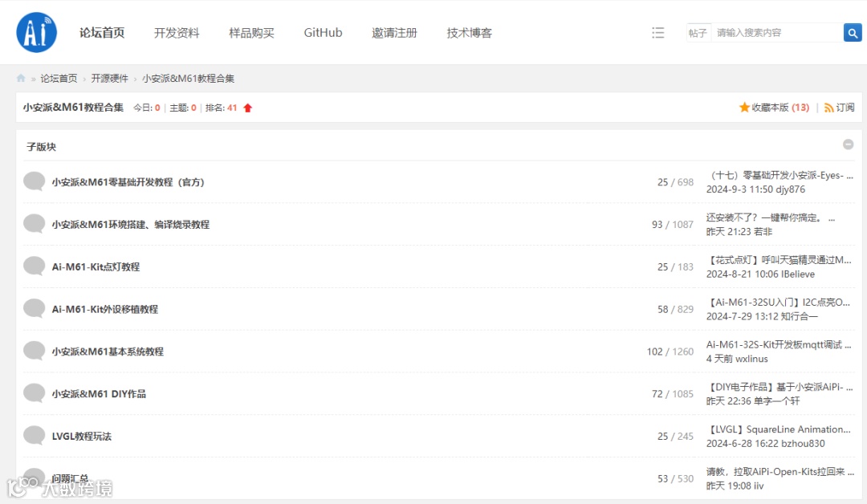867x504 pixels.
Task: Open latest post 【花式点灯】呼叫天猫精灵
Action: tap(779, 260)
